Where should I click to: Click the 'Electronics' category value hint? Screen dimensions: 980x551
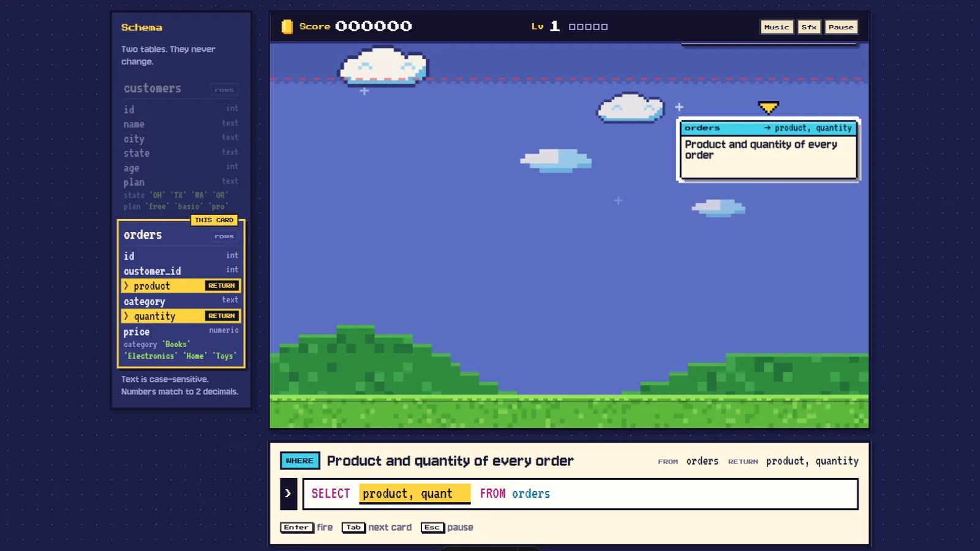coord(151,356)
